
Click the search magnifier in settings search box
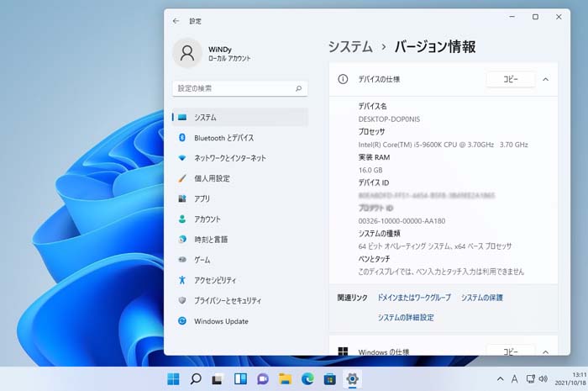[298, 88]
